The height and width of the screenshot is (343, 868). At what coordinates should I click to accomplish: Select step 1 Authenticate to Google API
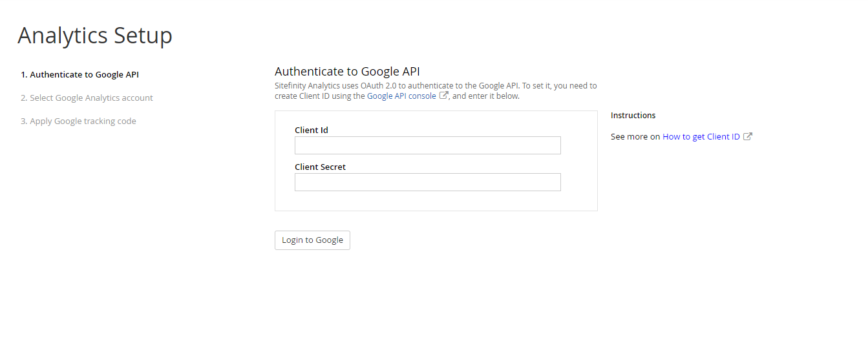pos(80,74)
